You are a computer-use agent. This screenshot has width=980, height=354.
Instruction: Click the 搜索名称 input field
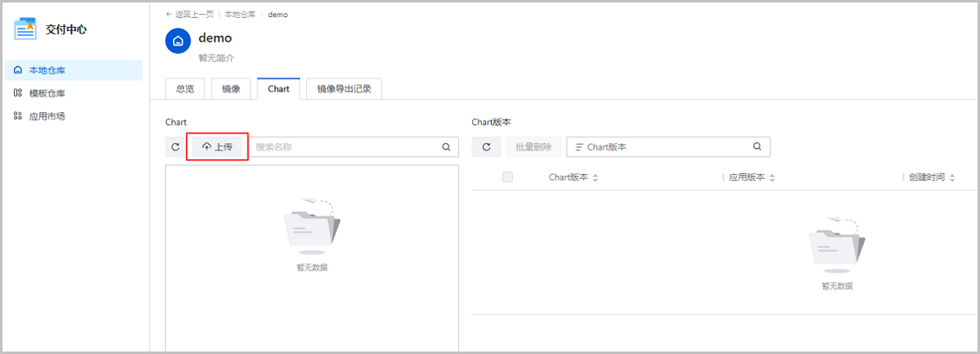pyautogui.click(x=343, y=147)
